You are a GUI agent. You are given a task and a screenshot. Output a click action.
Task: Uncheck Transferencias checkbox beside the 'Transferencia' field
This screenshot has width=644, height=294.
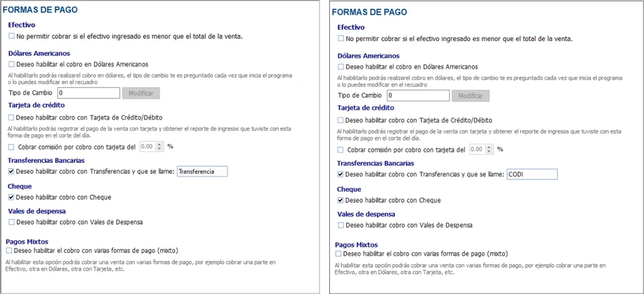pyautogui.click(x=12, y=172)
